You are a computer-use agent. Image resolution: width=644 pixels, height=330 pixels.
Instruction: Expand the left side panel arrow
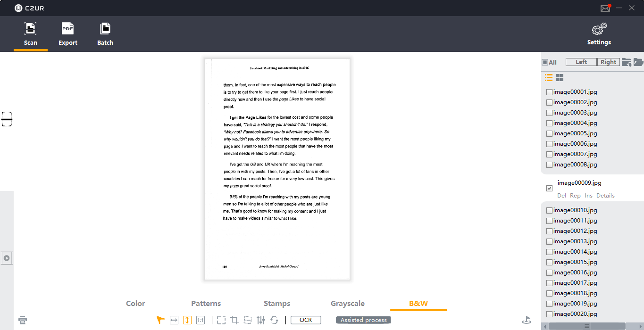(x=7, y=258)
